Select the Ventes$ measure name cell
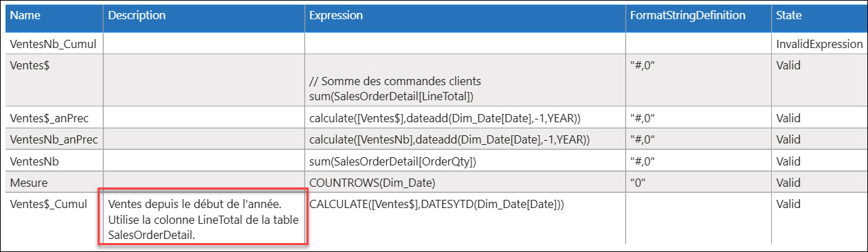Screen dimensions: 868x252 pyautogui.click(x=54, y=80)
